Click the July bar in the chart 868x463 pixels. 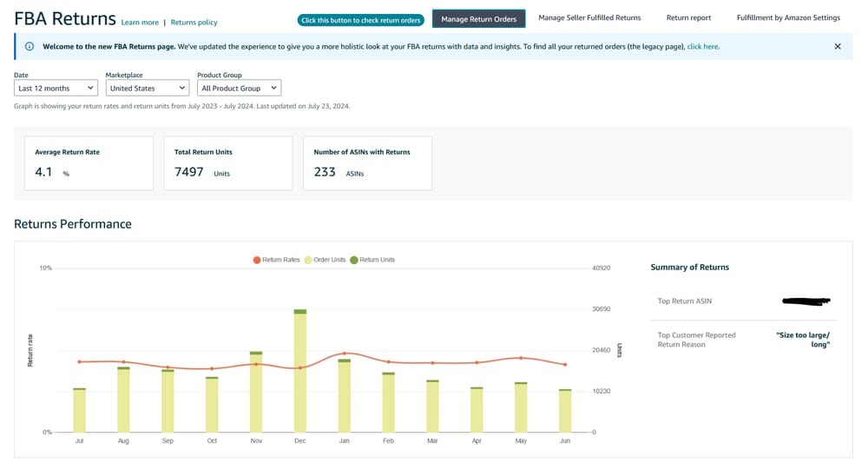(x=79, y=410)
